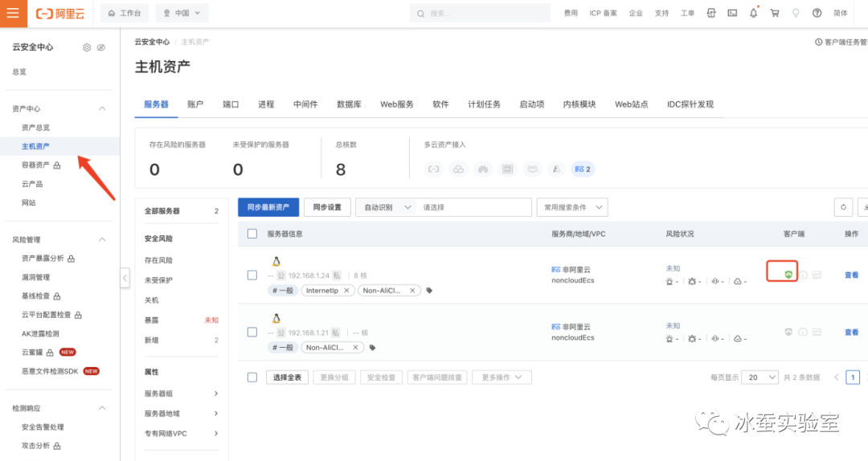Screen dimensions: 868x461
Task: Check the box for server 192.168.1.24
Action: tap(252, 275)
